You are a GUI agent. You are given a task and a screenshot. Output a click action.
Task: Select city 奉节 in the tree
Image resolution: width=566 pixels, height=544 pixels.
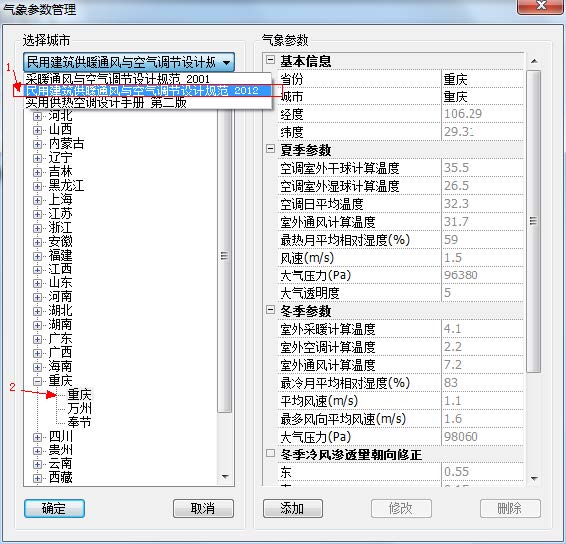(x=79, y=422)
